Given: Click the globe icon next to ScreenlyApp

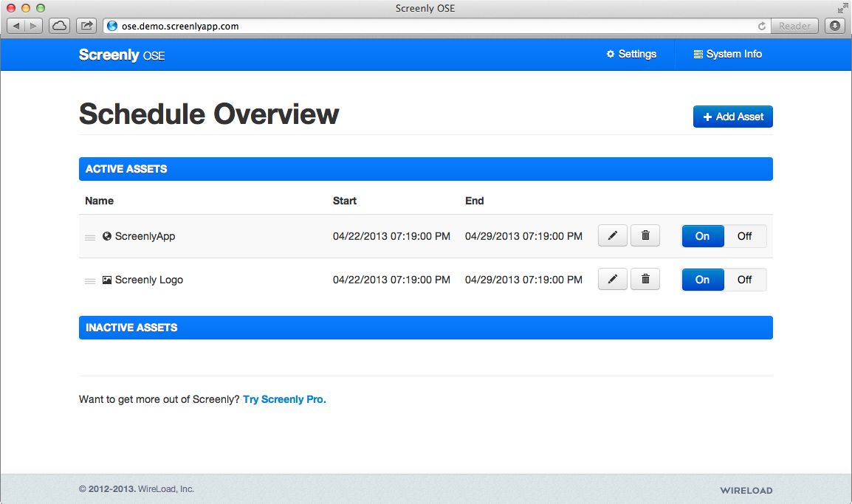Looking at the screenshot, I should pos(107,236).
